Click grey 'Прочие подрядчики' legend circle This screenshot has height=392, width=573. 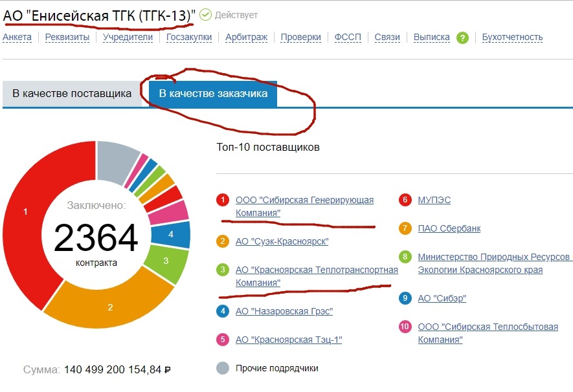pyautogui.click(x=223, y=368)
